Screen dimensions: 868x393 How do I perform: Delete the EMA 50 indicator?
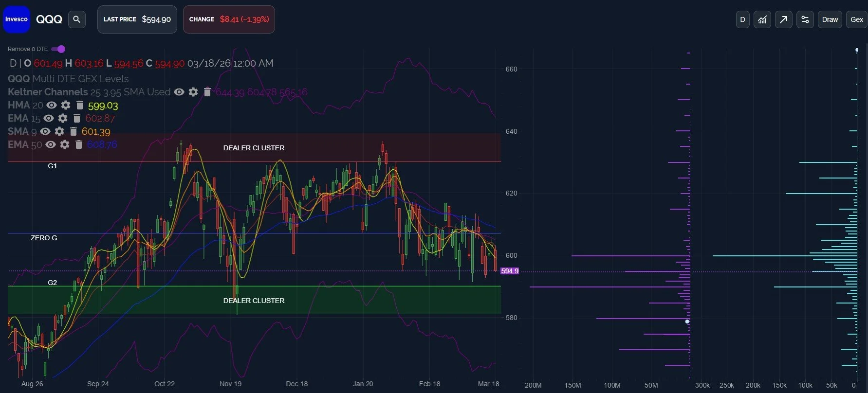79,144
